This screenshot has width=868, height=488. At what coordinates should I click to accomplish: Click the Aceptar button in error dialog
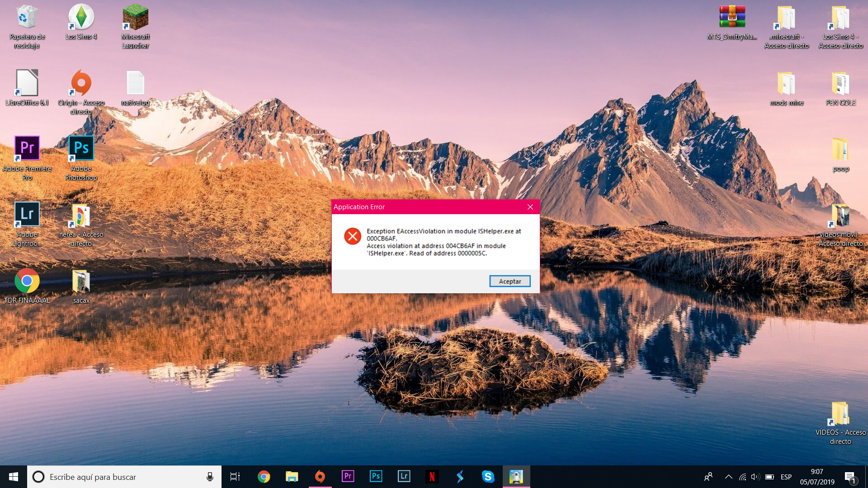point(509,281)
